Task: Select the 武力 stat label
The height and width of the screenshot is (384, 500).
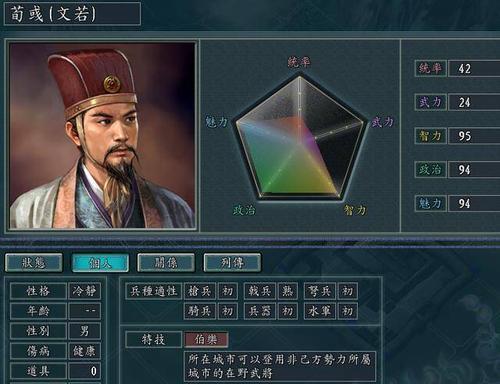Action: [x=430, y=102]
